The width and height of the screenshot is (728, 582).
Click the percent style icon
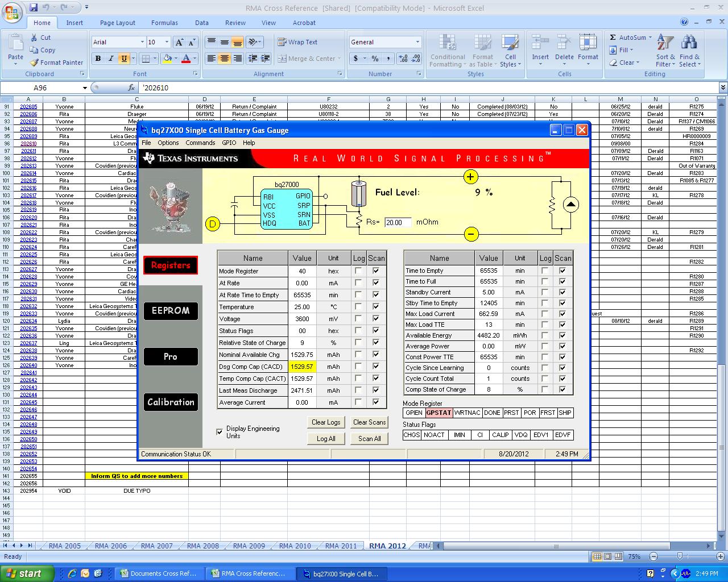(375, 59)
